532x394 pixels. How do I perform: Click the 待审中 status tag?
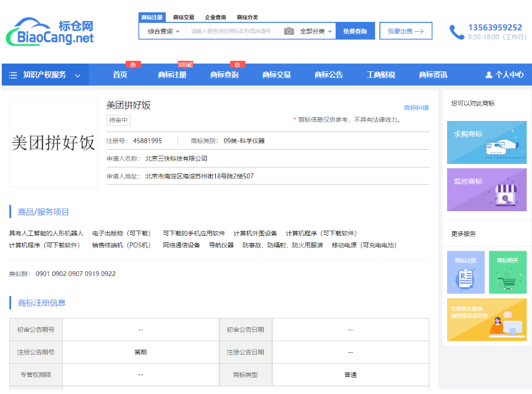coord(119,120)
